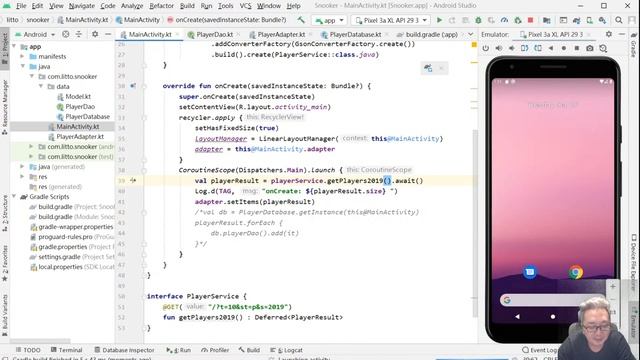Open the Database Inspector tool window
This screenshot has width=640, height=360.
coord(124,350)
